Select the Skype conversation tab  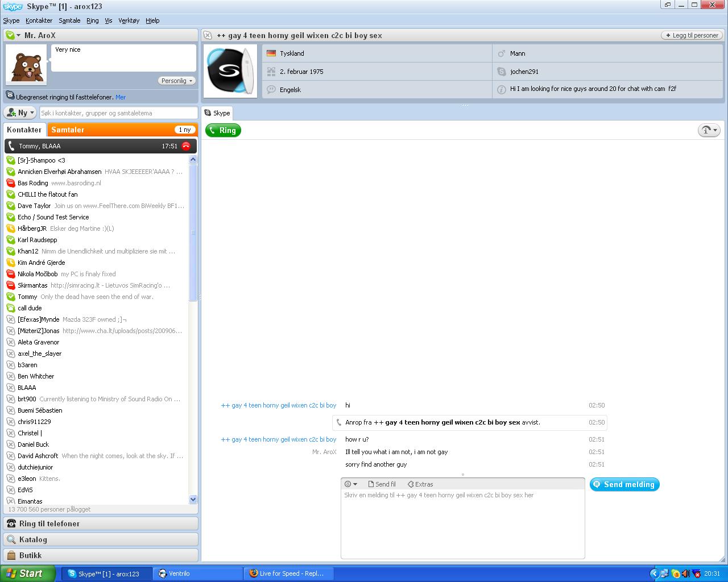click(x=217, y=113)
